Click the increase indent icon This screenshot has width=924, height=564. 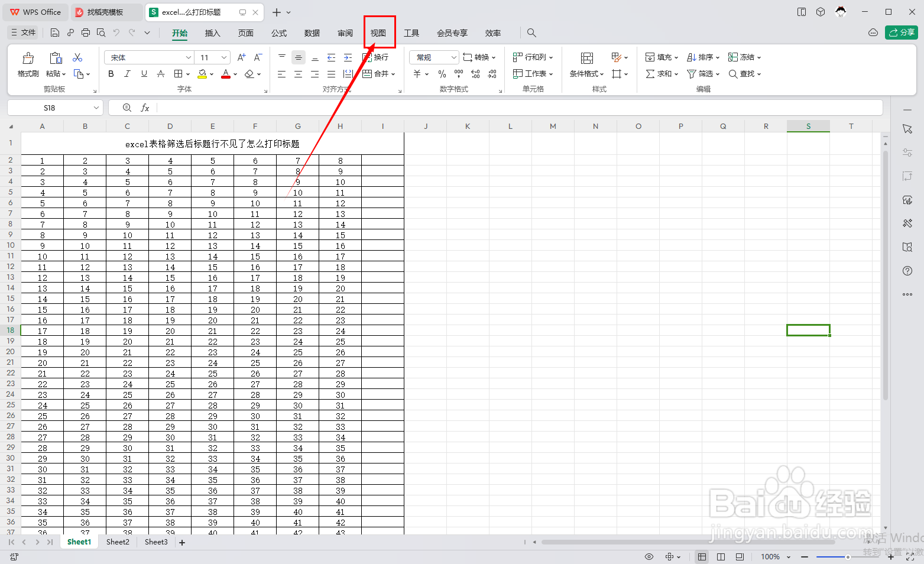[348, 57]
